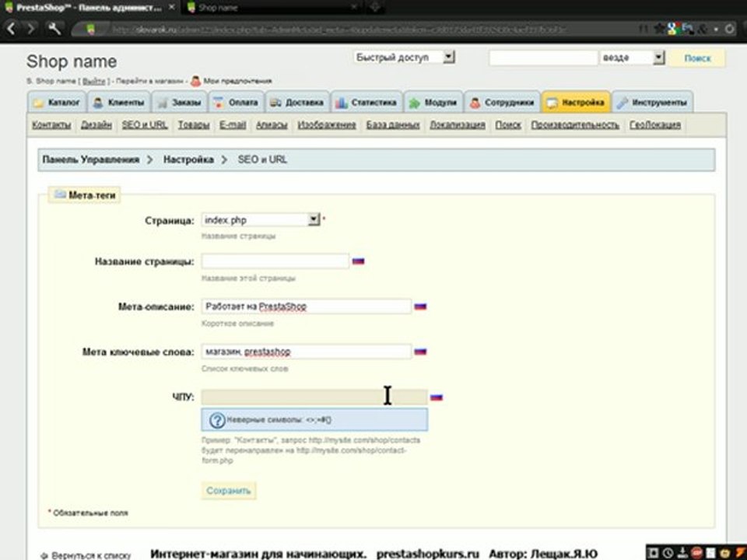This screenshot has height=560, width=747.
Task: Open the Оплата tab
Action: [237, 103]
